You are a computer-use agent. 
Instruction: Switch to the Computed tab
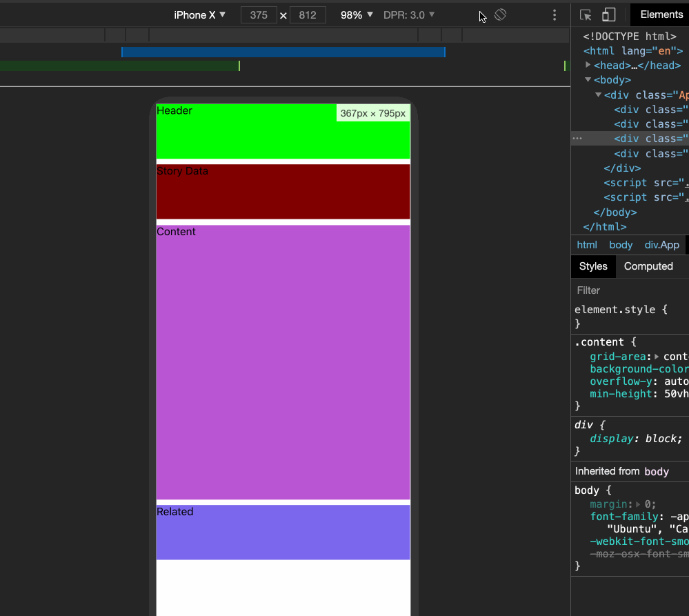[648, 266]
